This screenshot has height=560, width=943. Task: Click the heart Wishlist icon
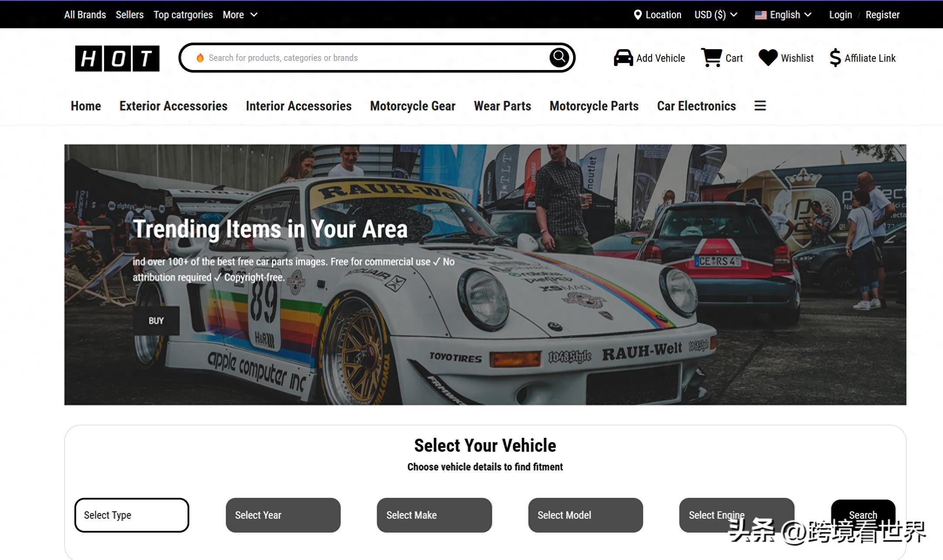pos(768,57)
